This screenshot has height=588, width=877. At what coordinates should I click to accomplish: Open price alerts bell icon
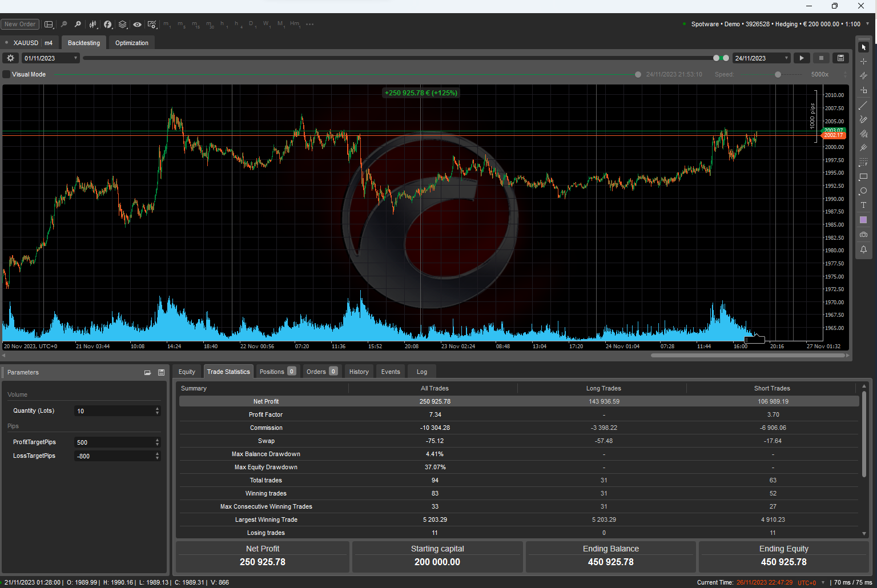tap(863, 249)
